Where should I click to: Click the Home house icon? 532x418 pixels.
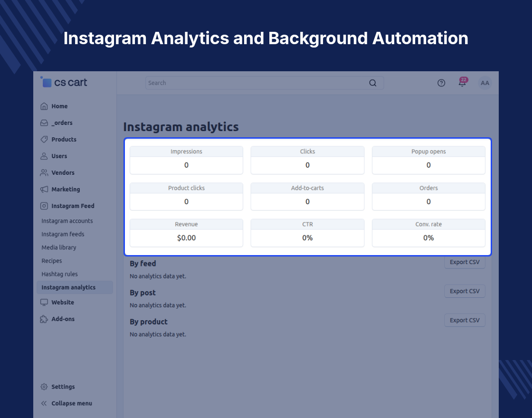[44, 106]
